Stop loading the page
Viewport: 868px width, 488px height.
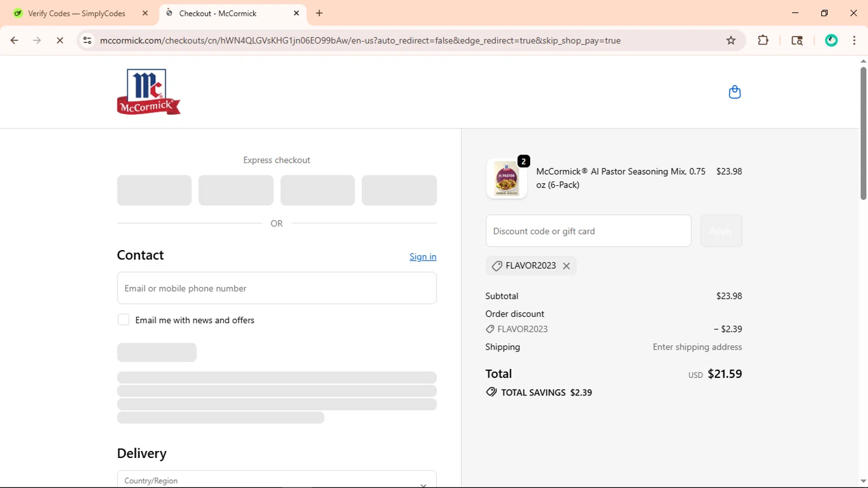click(60, 41)
